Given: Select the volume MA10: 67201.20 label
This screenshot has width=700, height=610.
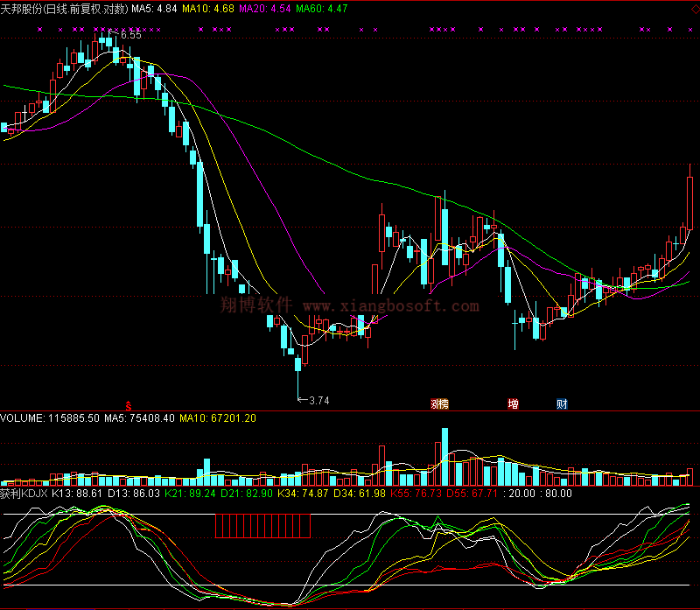Looking at the screenshot, I should point(218,418).
